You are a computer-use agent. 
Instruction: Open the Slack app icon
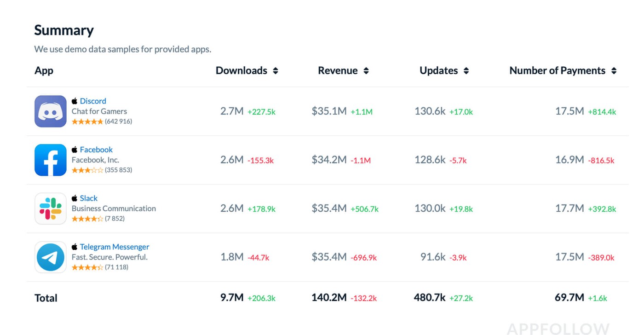(51, 208)
